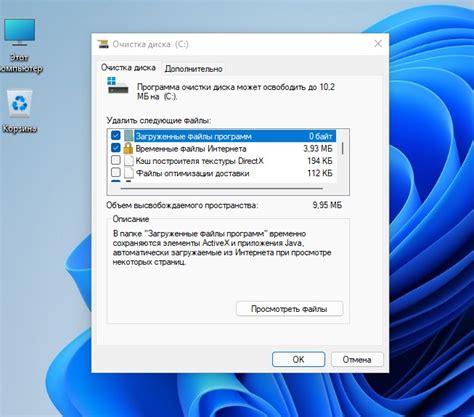Check Кэш построителя текстуры DirectX checkbox
Viewport: 474px width, 417px height.
[116, 160]
